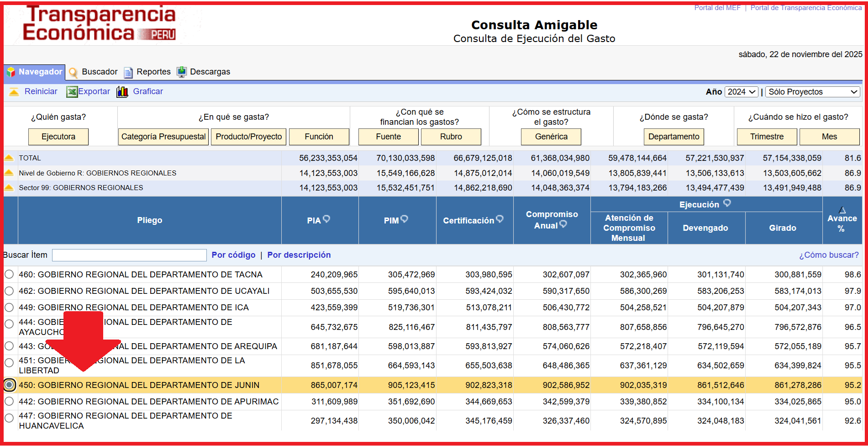The image size is (868, 446).
Task: Select the Tacna regional government radio button
Action: 9,275
